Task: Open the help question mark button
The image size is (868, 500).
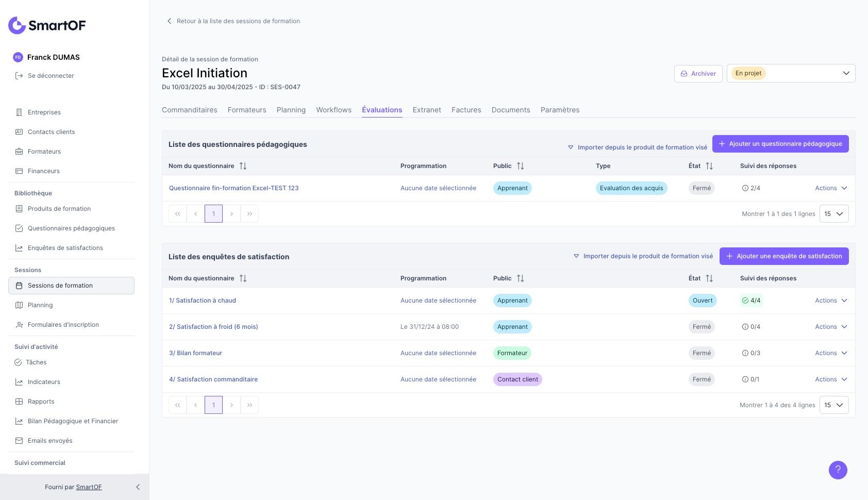Action: click(838, 470)
